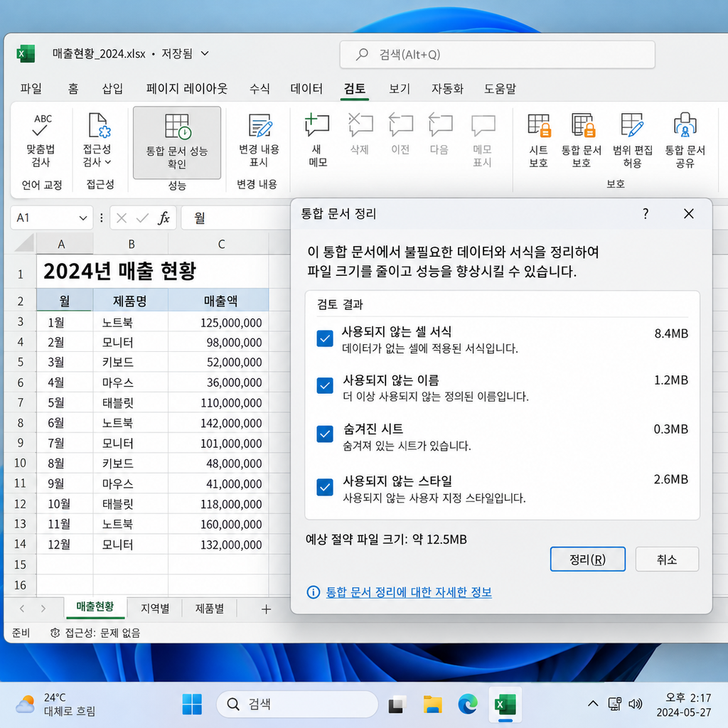Switch to the 홈 ribbon tab
Screen dimensions: 728x728
73,88
